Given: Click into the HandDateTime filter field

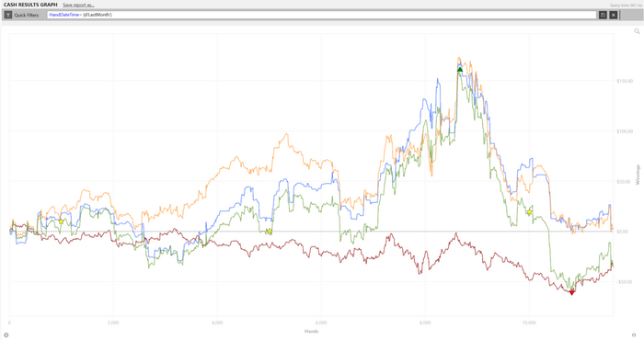Looking at the screenshot, I should (x=322, y=16).
